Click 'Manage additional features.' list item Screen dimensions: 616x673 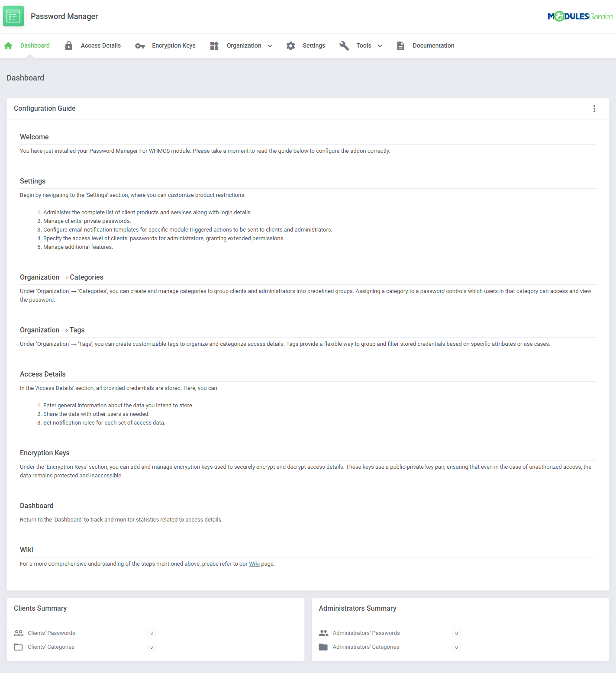[x=78, y=247]
